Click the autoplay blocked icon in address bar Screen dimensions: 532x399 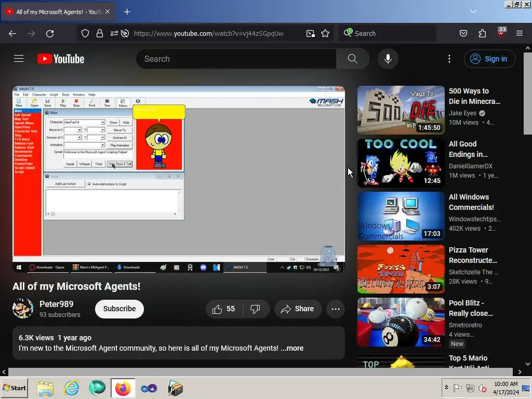[125, 33]
